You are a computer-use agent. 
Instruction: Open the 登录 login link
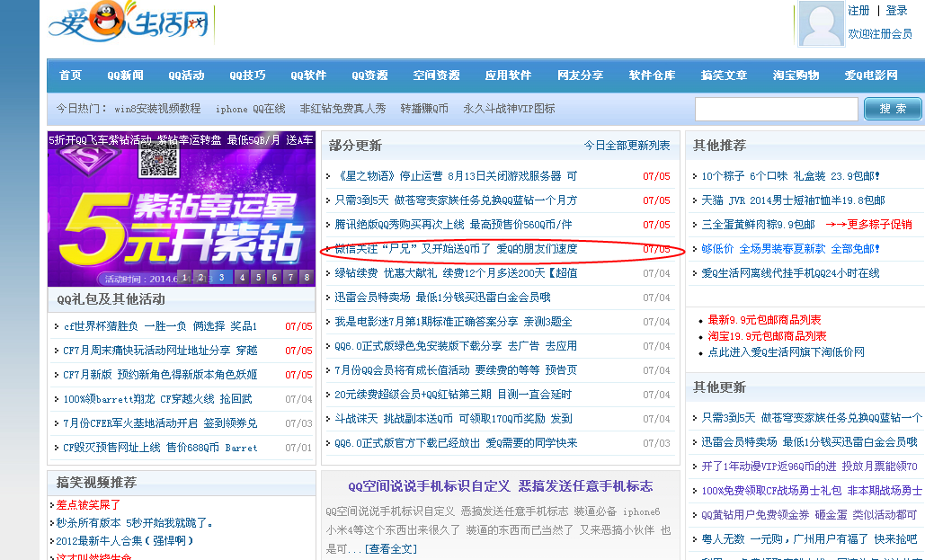(896, 11)
